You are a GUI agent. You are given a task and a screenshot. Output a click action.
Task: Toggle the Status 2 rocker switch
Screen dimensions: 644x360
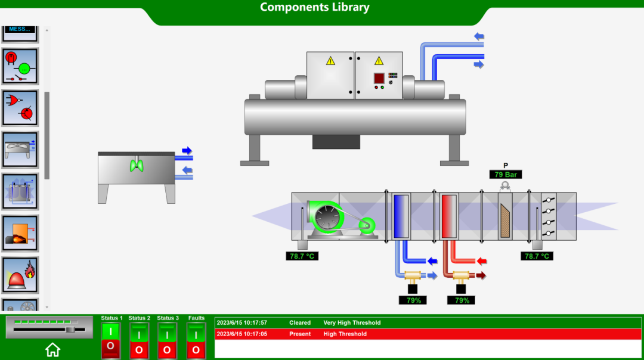(x=139, y=340)
